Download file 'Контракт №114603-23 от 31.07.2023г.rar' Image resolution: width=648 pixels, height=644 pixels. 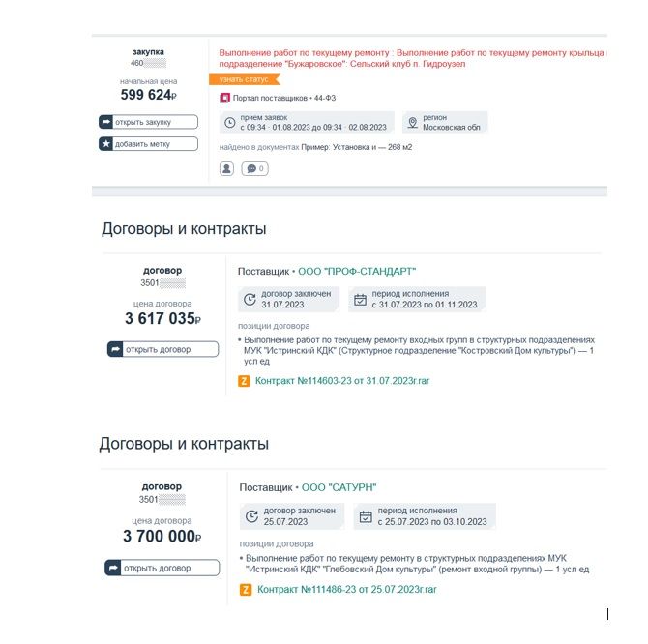(x=342, y=381)
